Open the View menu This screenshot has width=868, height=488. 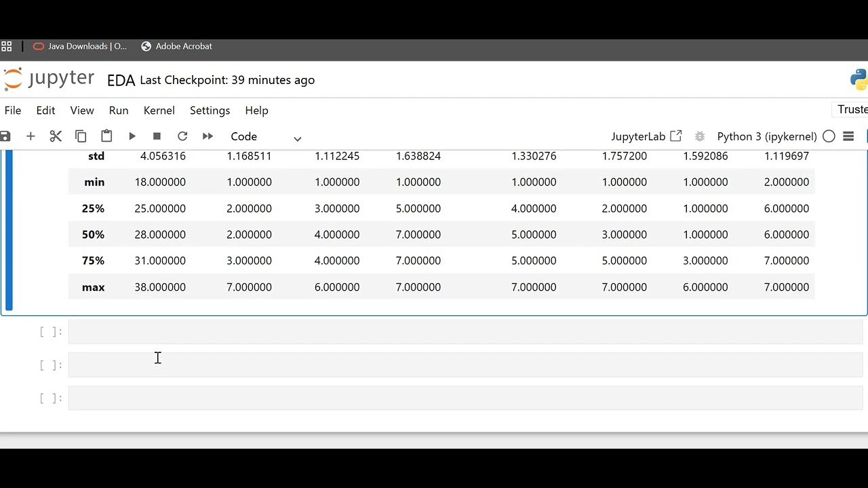tap(82, 110)
